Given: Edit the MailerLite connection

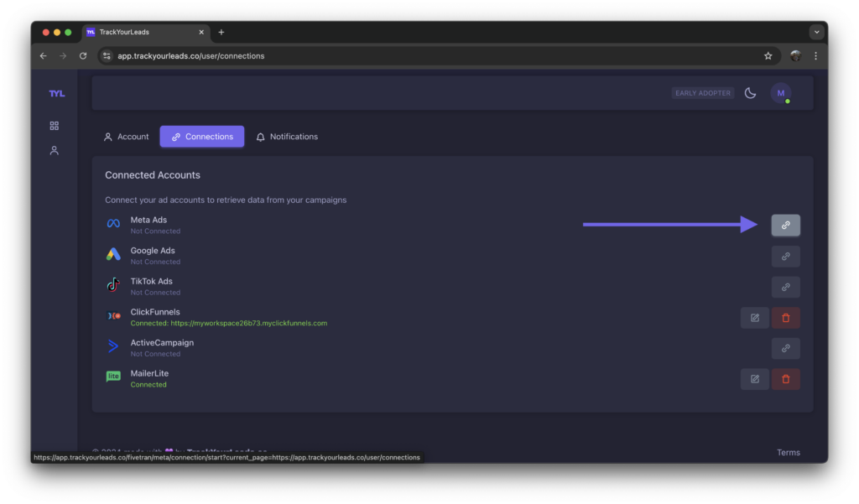Looking at the screenshot, I should (755, 379).
